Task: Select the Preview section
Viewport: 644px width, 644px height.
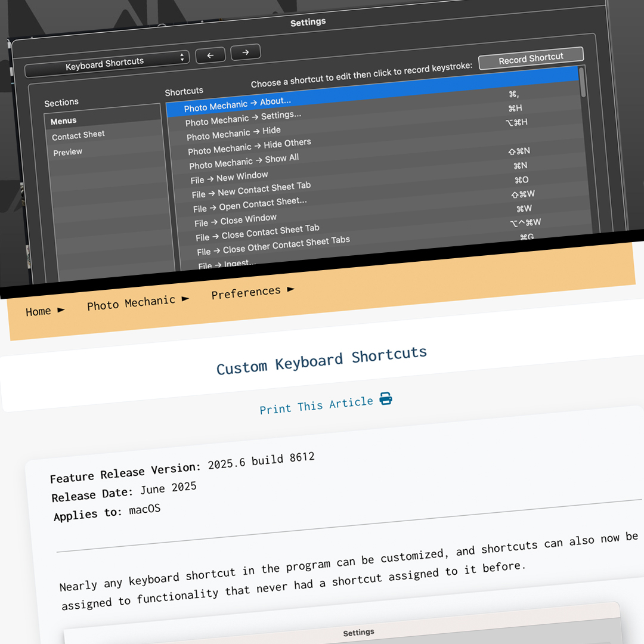Action: pyautogui.click(x=68, y=152)
